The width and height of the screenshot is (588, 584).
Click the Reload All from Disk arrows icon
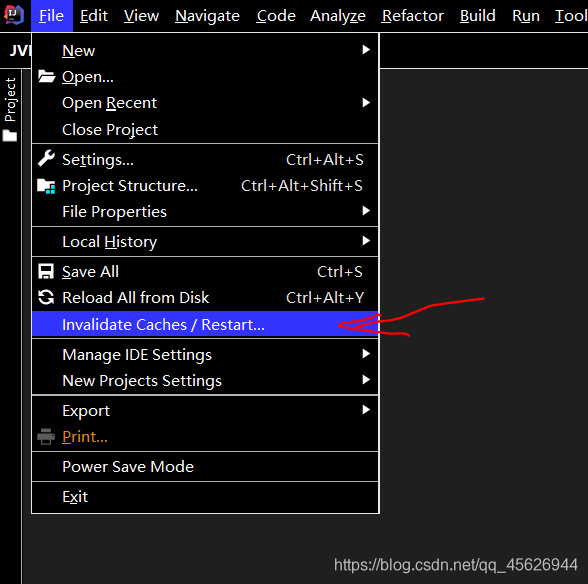(x=46, y=297)
